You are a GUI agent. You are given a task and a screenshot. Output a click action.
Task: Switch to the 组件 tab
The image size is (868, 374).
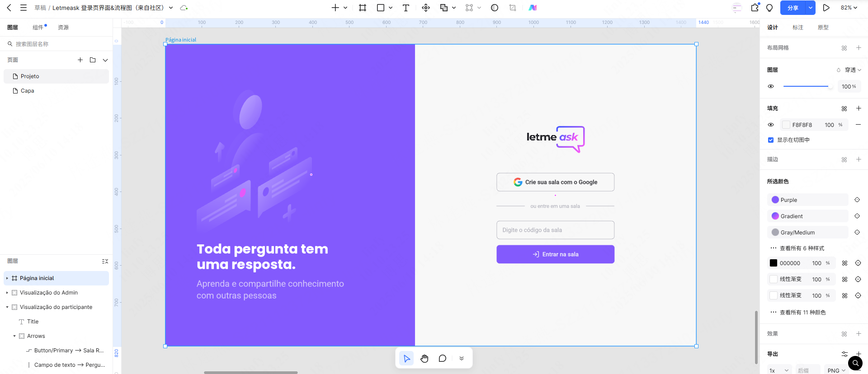pos(38,27)
